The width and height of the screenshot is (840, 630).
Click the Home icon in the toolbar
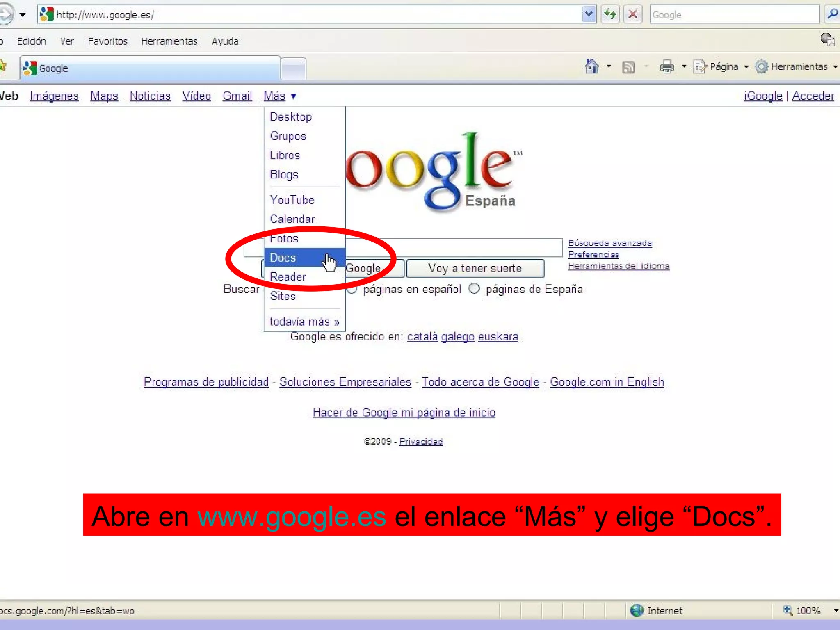click(x=591, y=66)
